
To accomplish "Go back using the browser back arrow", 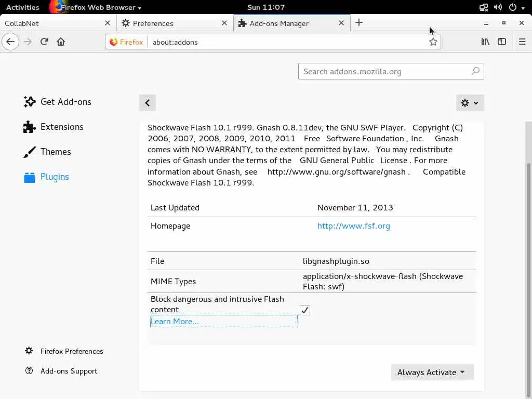I will tap(10, 42).
